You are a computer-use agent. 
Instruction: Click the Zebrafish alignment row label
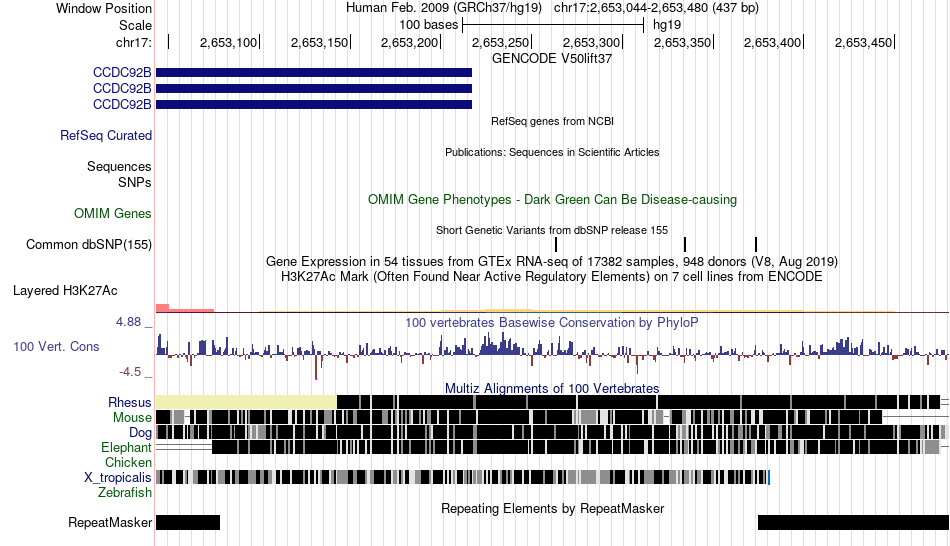point(125,492)
